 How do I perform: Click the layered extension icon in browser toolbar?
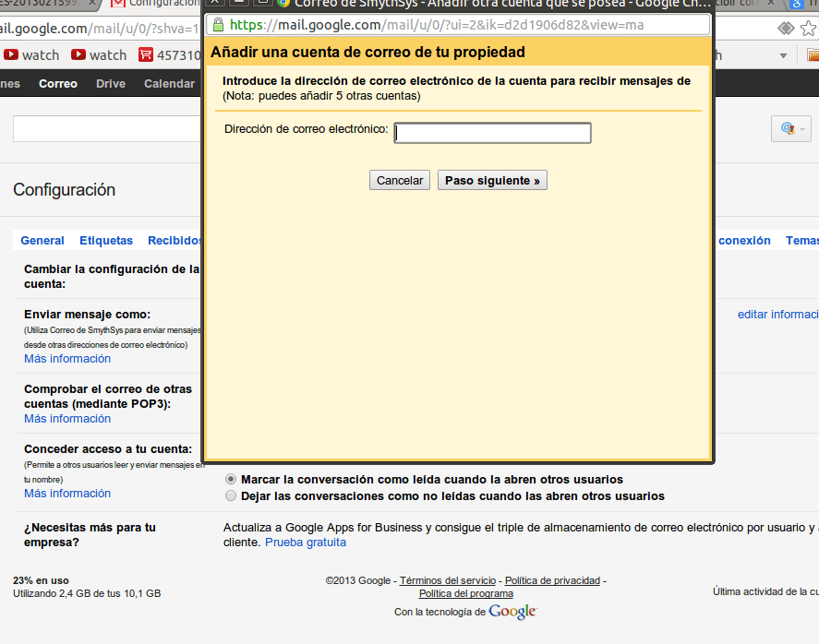[785, 29]
